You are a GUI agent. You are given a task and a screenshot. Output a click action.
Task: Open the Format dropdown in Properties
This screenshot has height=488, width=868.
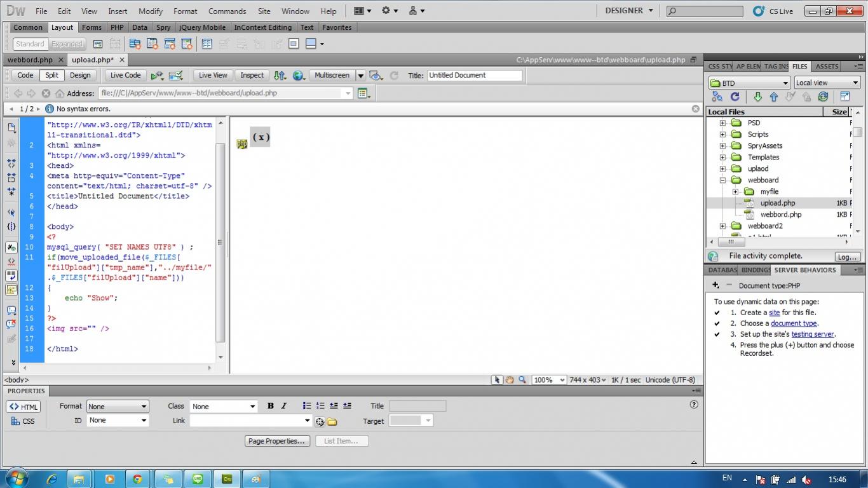tap(118, 407)
